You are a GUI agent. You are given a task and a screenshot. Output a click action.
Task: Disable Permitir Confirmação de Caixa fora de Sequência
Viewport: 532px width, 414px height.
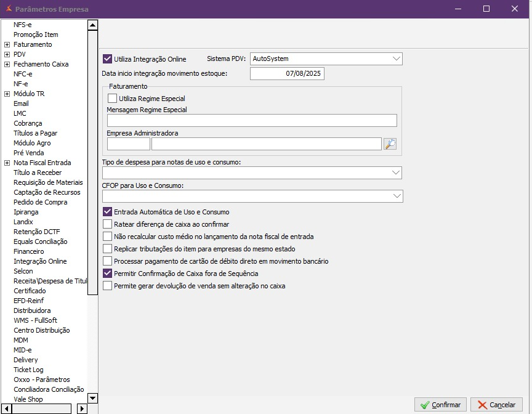click(x=107, y=273)
